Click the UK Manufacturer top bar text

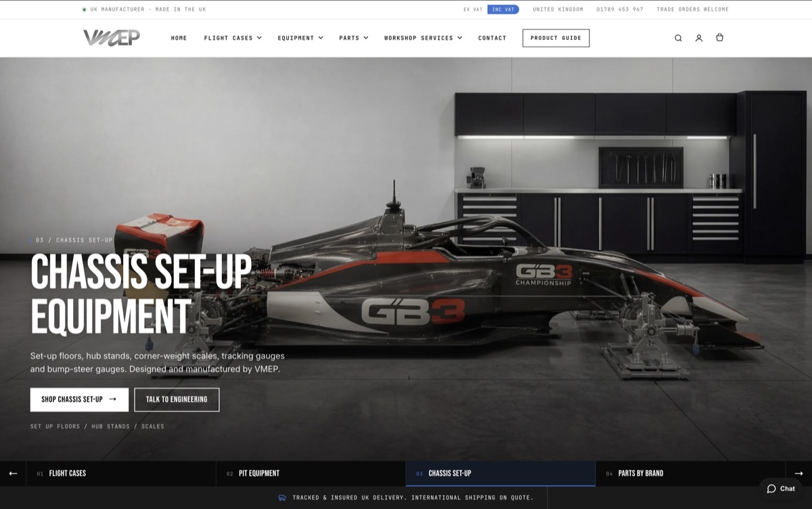148,9
